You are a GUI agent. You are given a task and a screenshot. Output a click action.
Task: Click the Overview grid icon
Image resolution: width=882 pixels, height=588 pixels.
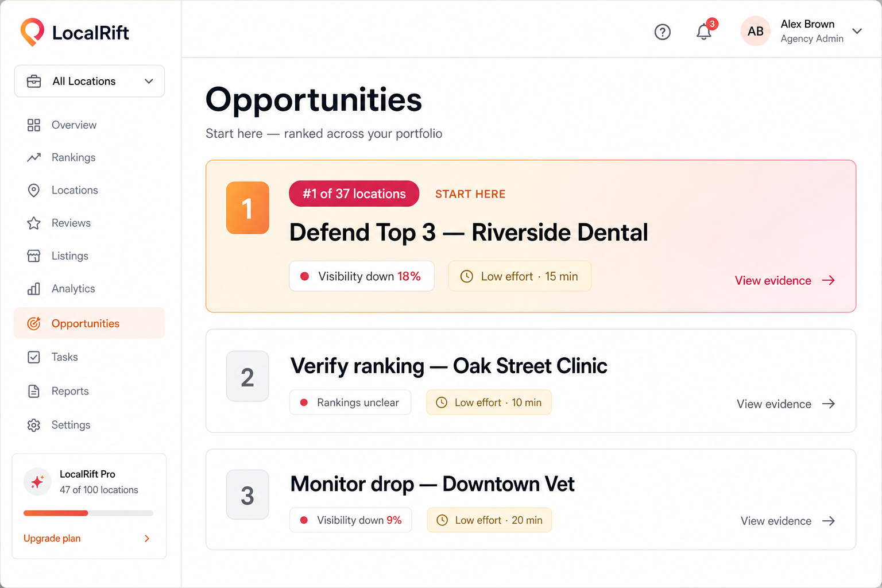click(x=34, y=125)
